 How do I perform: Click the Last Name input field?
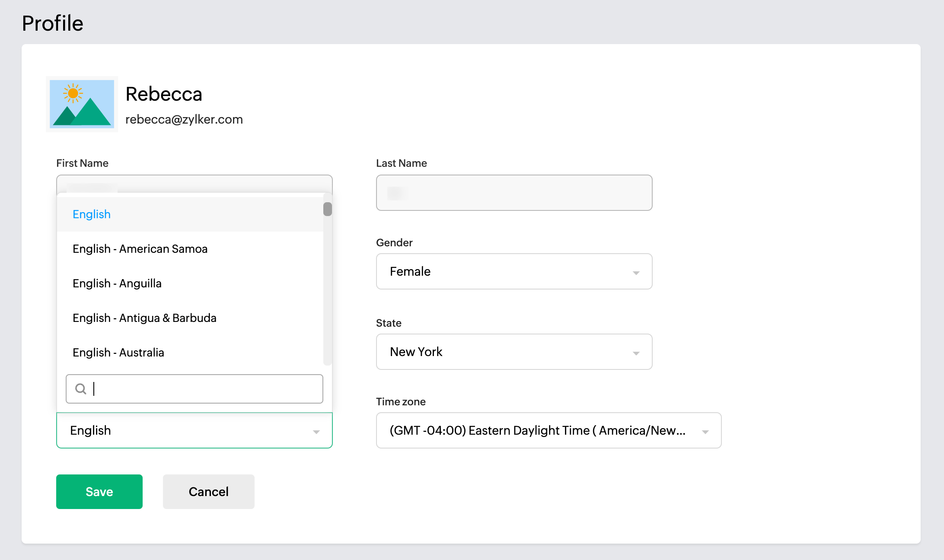pyautogui.click(x=514, y=193)
